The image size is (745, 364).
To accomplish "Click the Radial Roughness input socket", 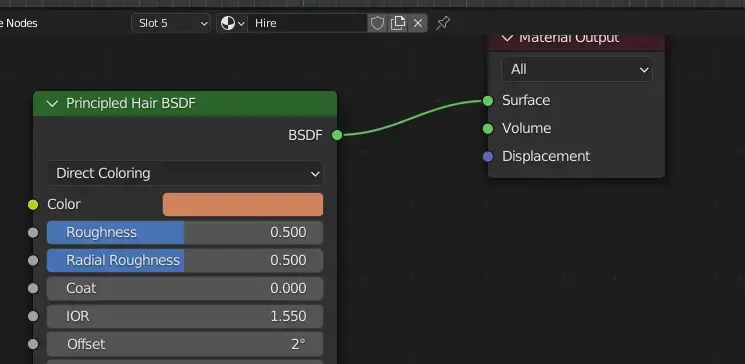I will click(x=33, y=260).
